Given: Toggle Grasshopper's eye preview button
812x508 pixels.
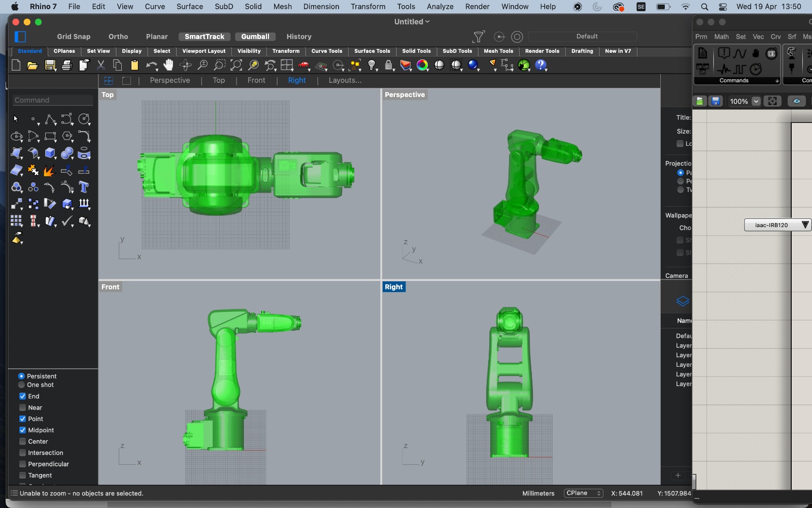Looking at the screenshot, I should click(x=796, y=101).
